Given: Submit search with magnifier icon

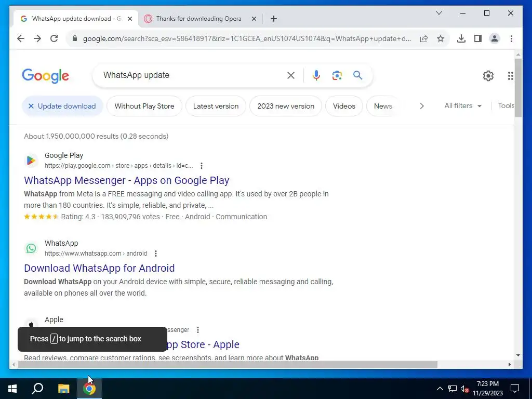Looking at the screenshot, I should point(357,75).
